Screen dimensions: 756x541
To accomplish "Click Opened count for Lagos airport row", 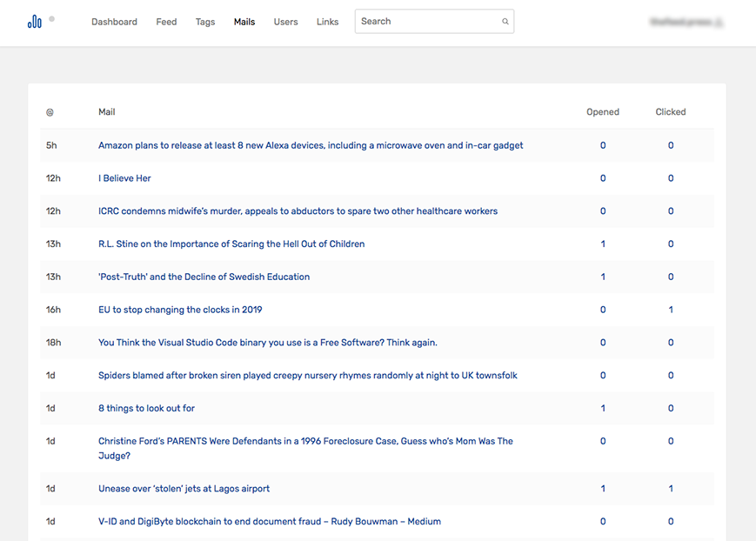I will pyautogui.click(x=603, y=489).
